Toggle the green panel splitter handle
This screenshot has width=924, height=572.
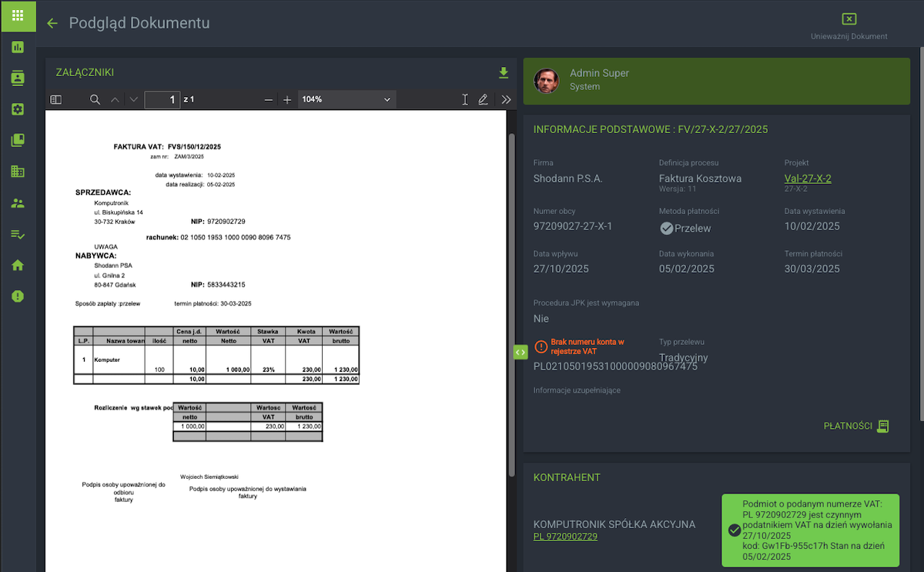tap(520, 352)
